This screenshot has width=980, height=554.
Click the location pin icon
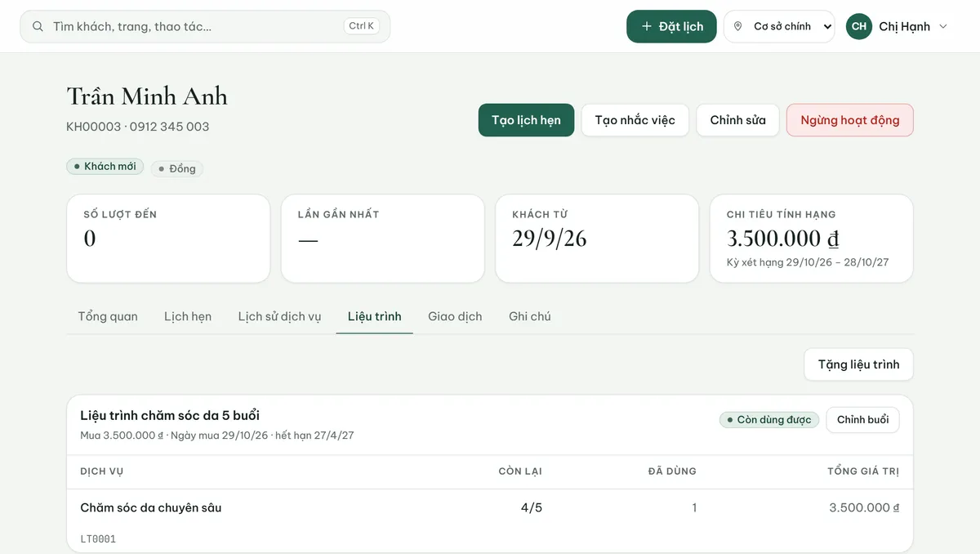pos(738,26)
